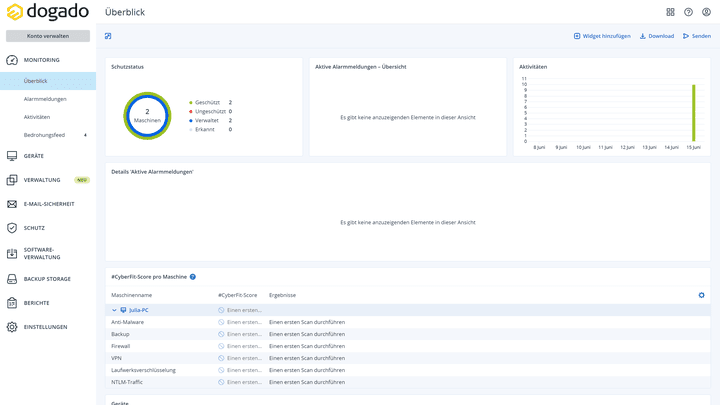Click the dashboard expand icon below Überblick title
Screen dimensions: 720x405
tap(108, 36)
